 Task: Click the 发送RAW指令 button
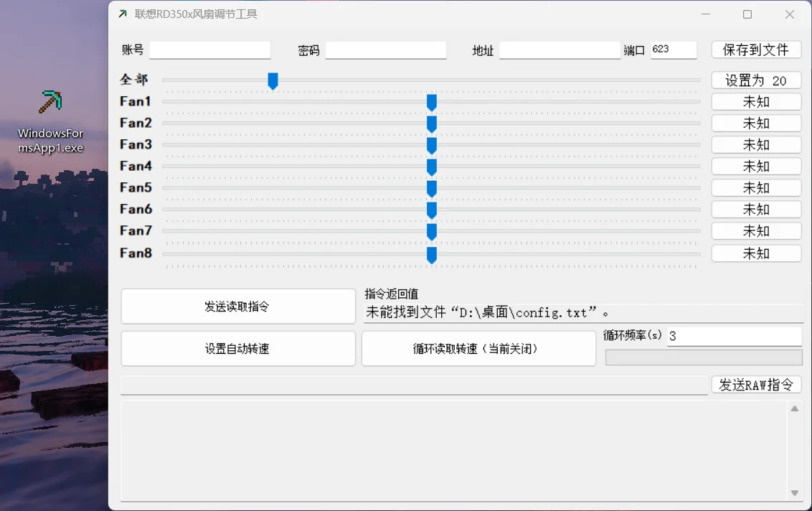point(756,385)
